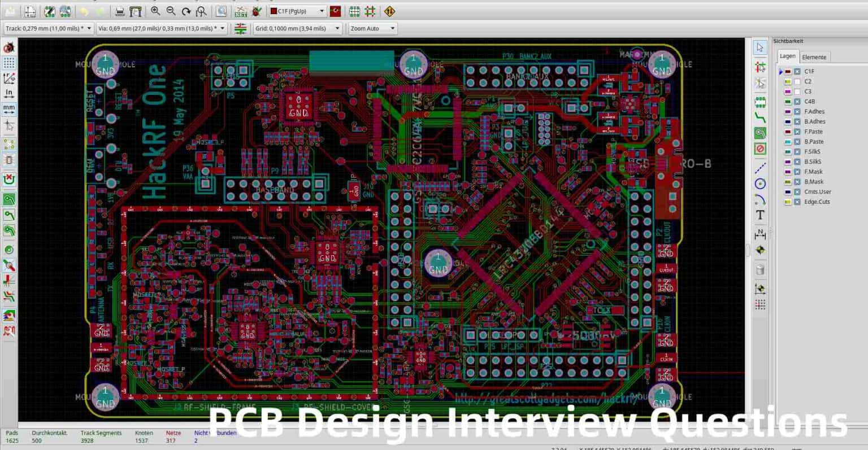Screen dimensions: 868x450
Task: Enable polar coordinate display
Action: pos(8,79)
